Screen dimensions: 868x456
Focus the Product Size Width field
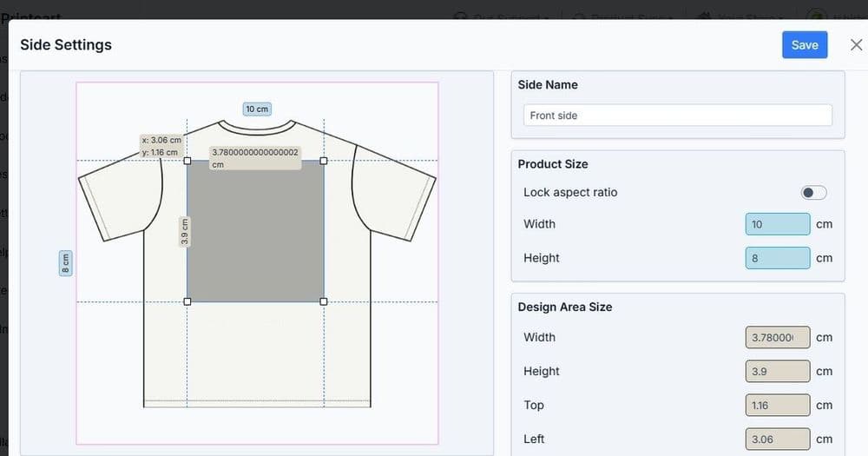coord(777,224)
